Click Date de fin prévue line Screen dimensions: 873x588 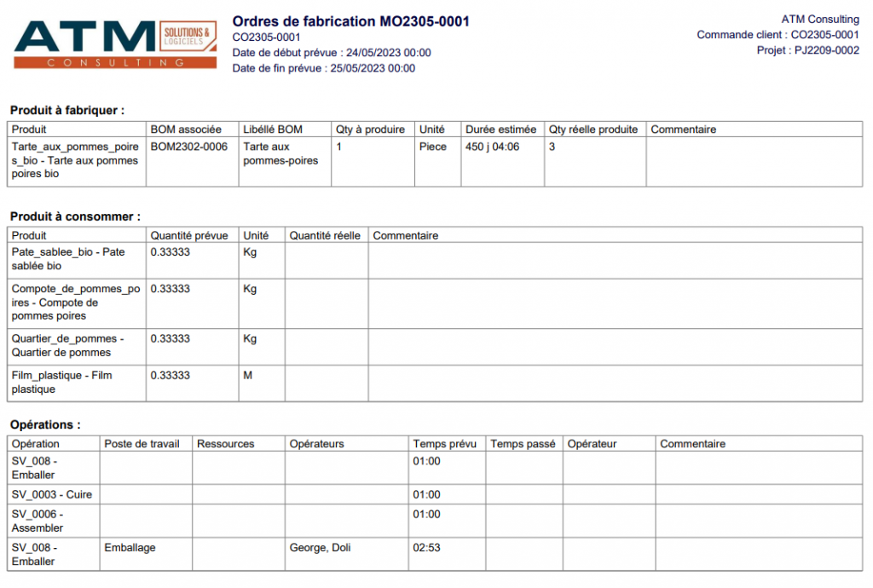[x=323, y=68]
